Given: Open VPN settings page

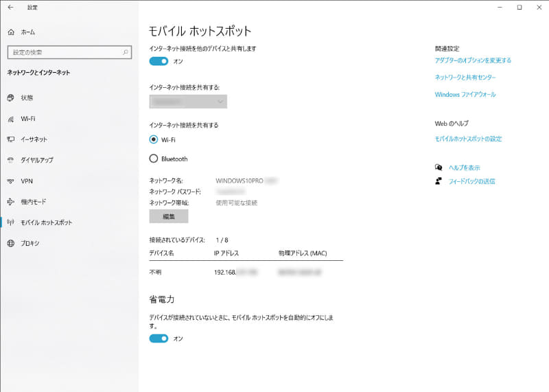Looking at the screenshot, I should click(x=27, y=181).
